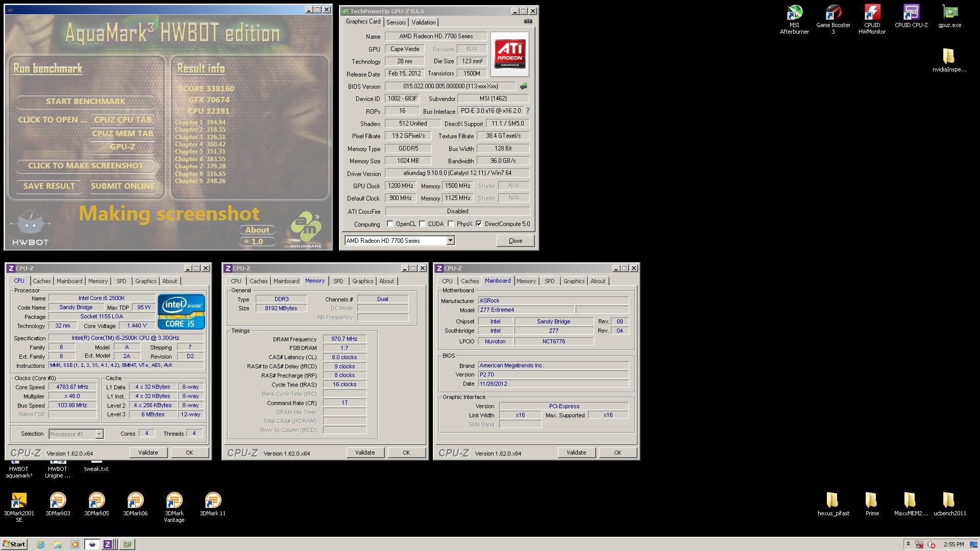Enable the OpenCL checkbox in GPU-Z
980x551 pixels.
[390, 224]
